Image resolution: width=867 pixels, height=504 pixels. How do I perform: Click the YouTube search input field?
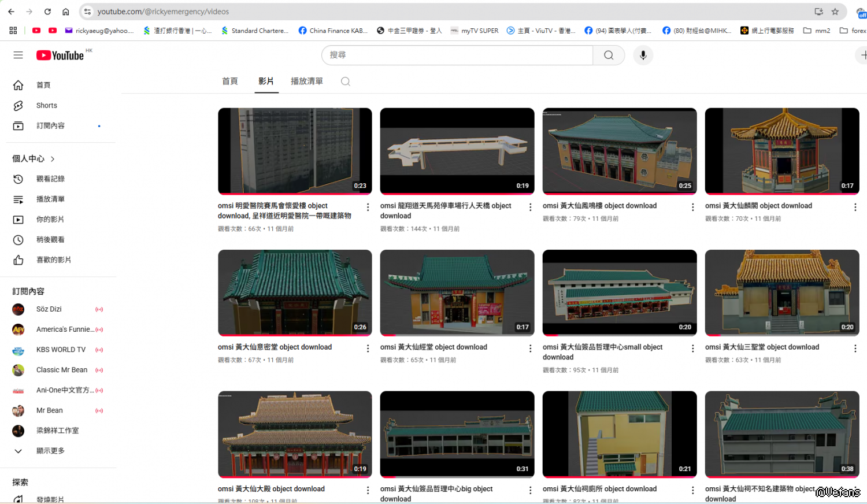tap(457, 55)
